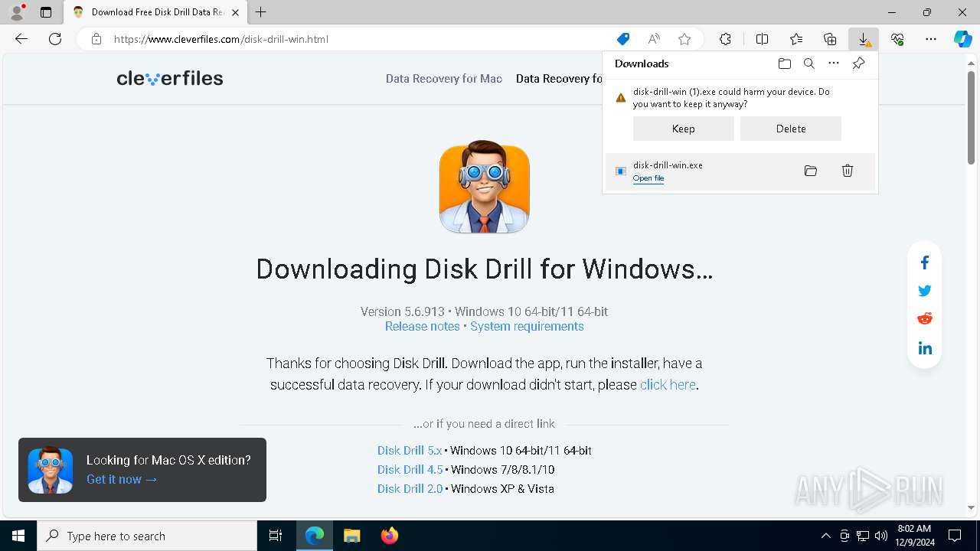Launch Firefox from taskbar
Viewport: 980px width, 551px height.
pyautogui.click(x=390, y=536)
